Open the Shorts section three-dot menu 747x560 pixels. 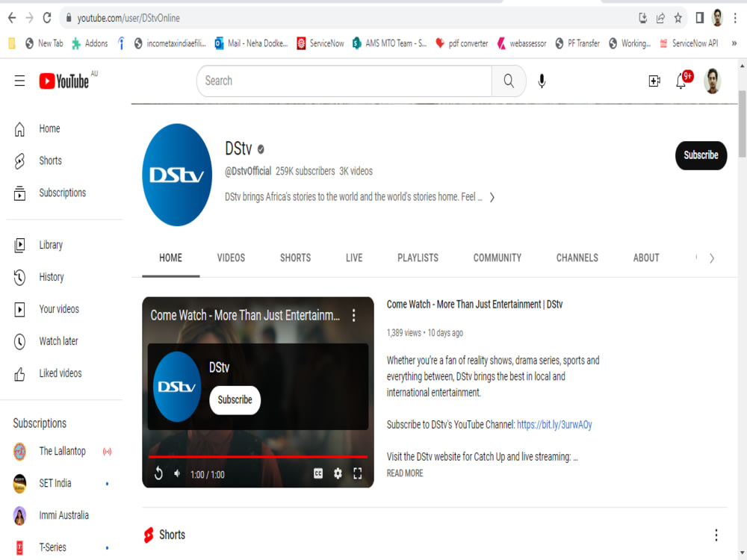[716, 535]
